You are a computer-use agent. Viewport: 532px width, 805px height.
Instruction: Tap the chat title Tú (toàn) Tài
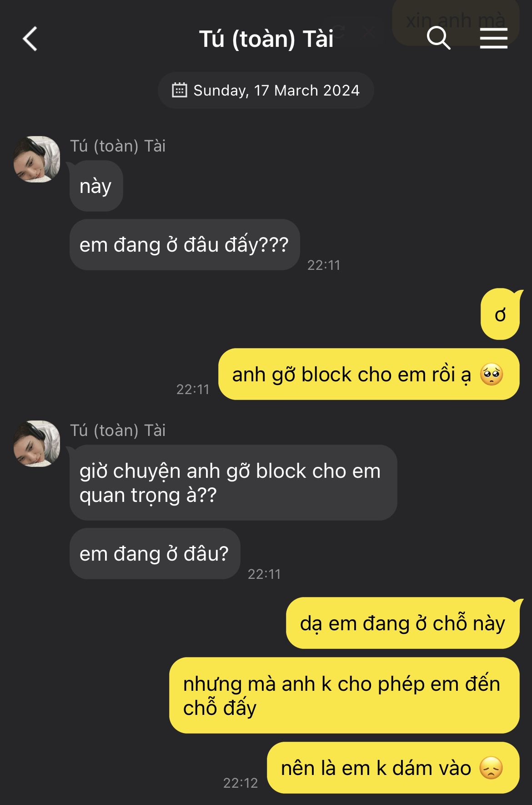(266, 39)
